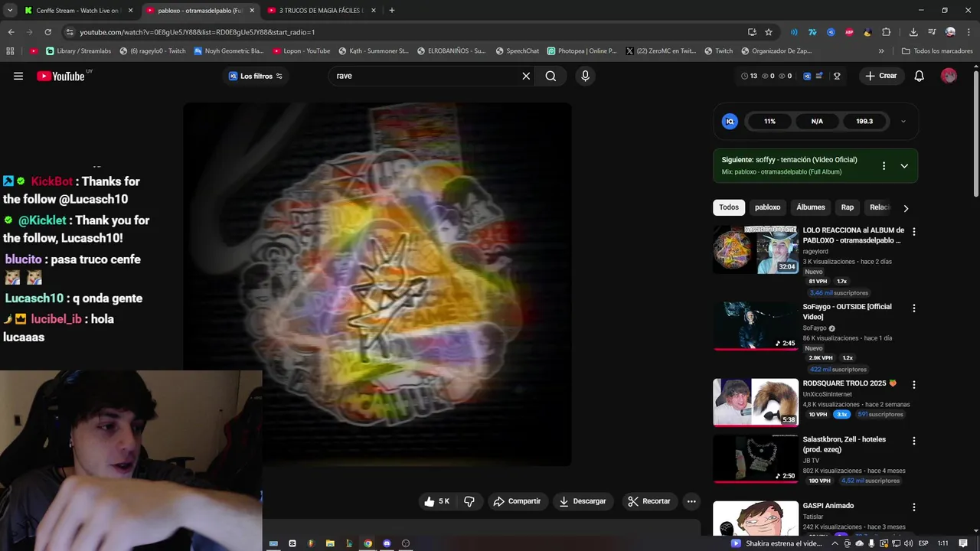The height and width of the screenshot is (551, 980).
Task: Open Los filtros vidIQ filter button
Action: 256,76
